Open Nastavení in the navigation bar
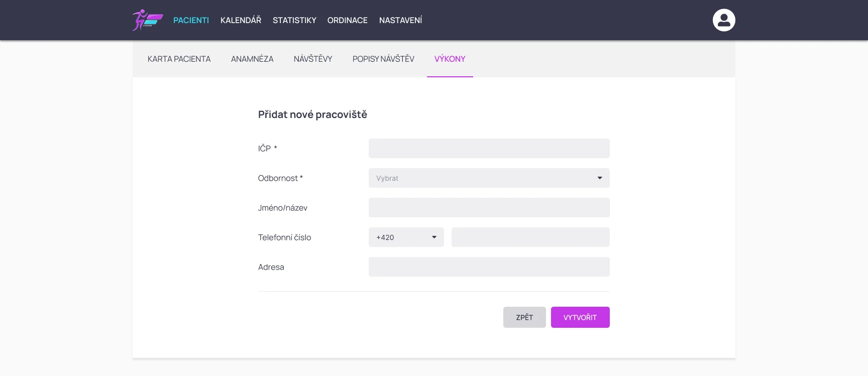 (400, 20)
